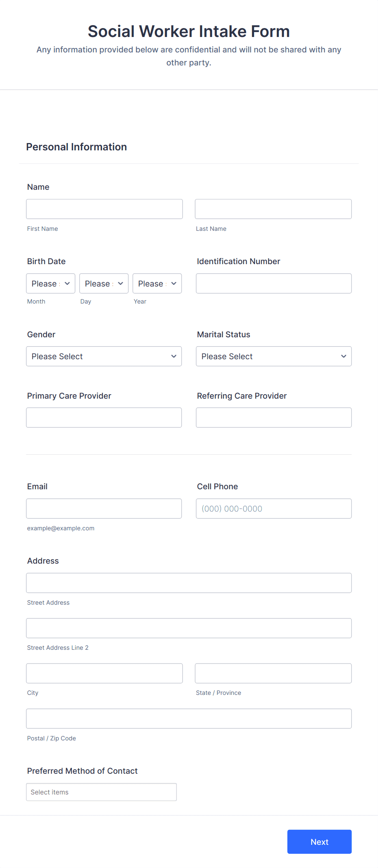378x868 pixels.
Task: Open the Birth Date Day dropdown
Action: [x=104, y=283]
